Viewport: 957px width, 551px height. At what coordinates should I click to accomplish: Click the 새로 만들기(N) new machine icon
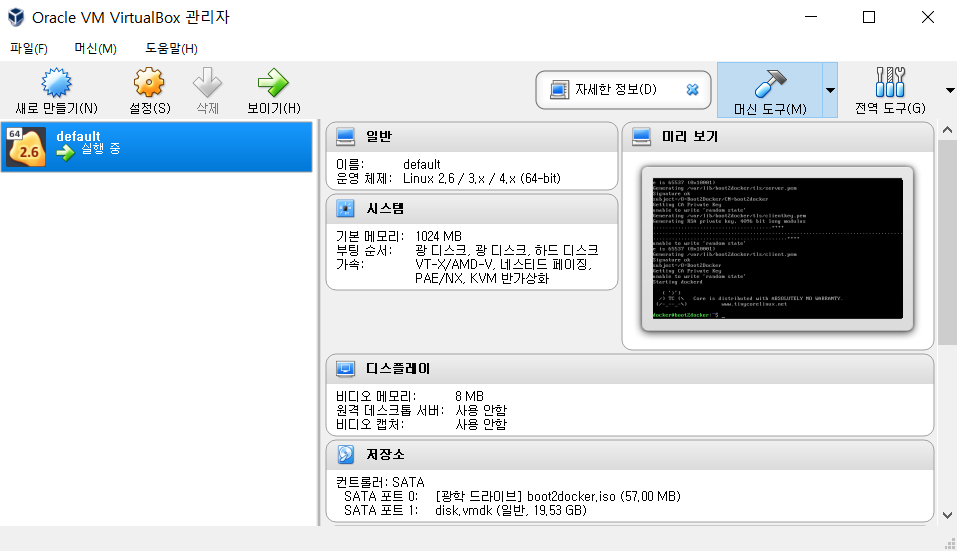(56, 83)
